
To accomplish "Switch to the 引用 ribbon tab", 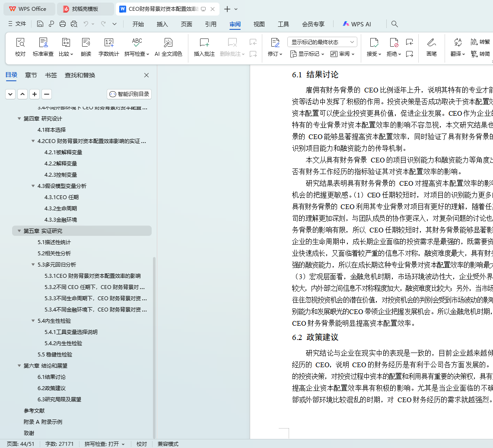I will point(211,24).
